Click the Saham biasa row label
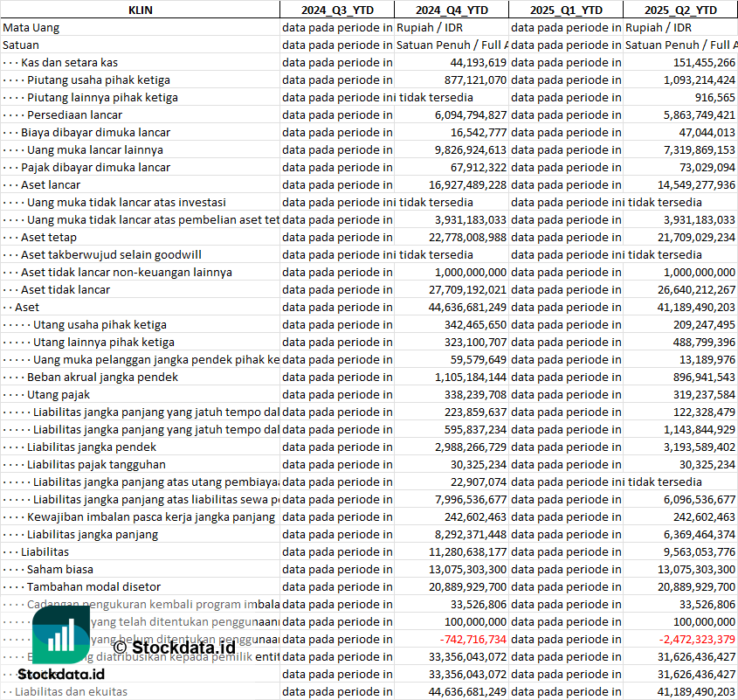The image size is (738, 700). click(x=59, y=570)
